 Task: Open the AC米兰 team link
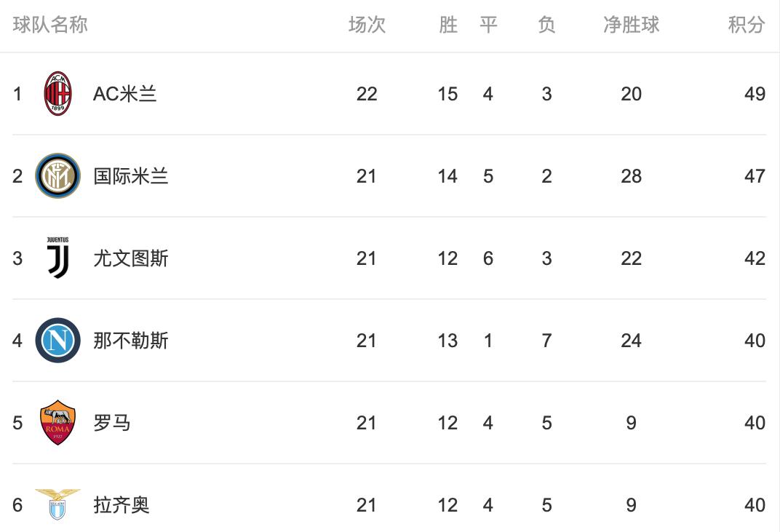point(124,94)
